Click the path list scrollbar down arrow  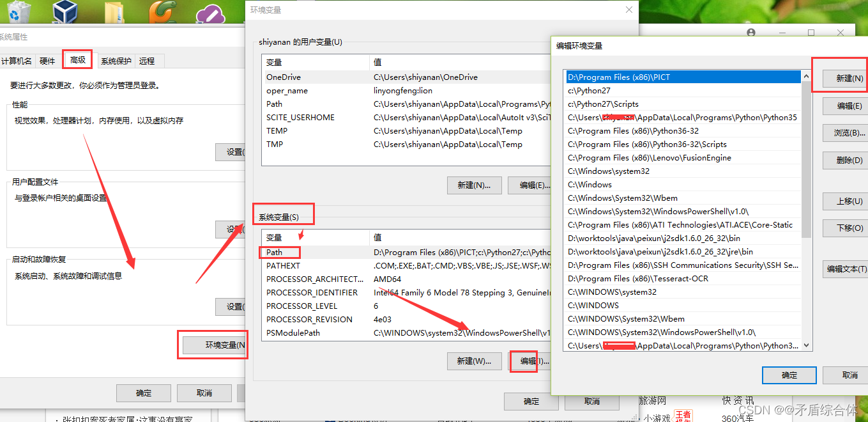806,346
